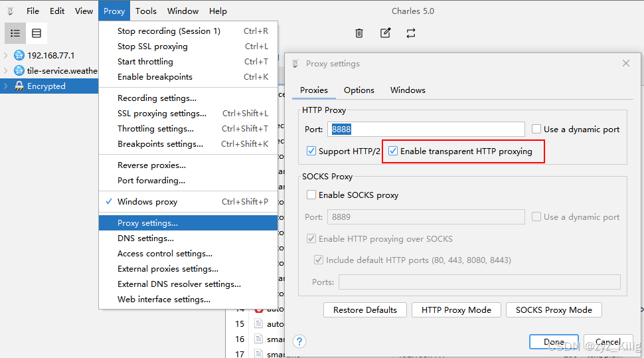
Task: Select the Proxies tab
Action: pos(314,90)
